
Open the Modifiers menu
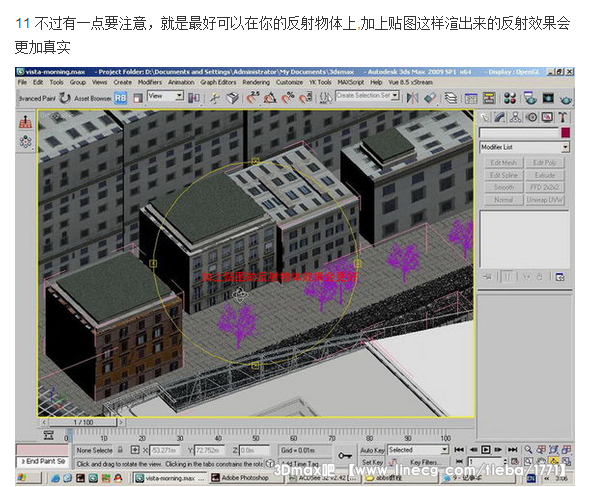pyautogui.click(x=150, y=82)
